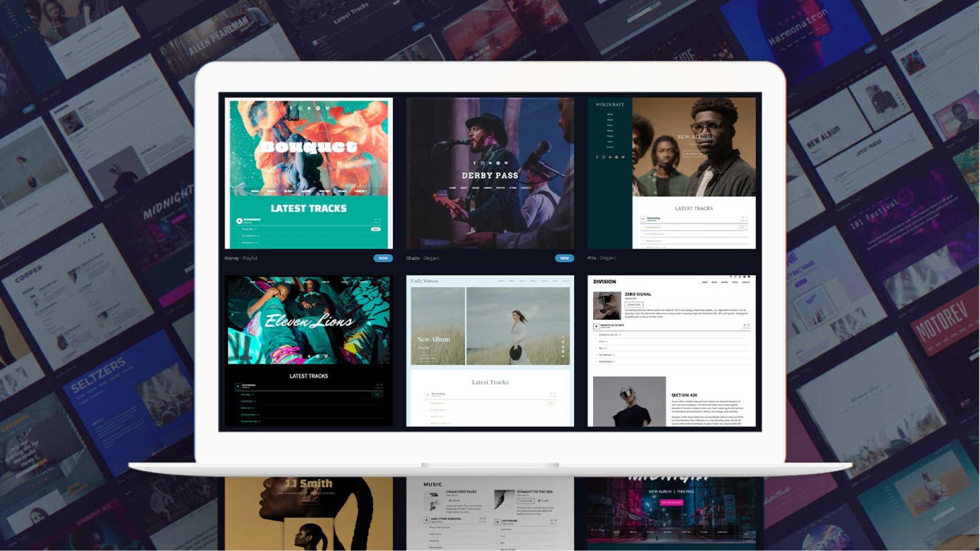The width and height of the screenshot is (980, 551).
Task: Click the ZERO SIGNAL album heading in Division
Action: tap(638, 294)
